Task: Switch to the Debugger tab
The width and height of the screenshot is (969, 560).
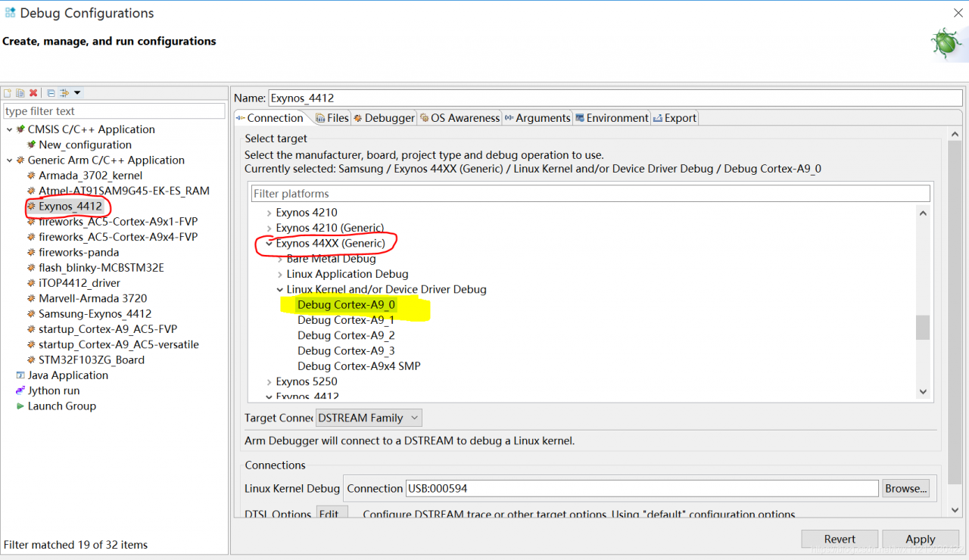Action: click(384, 118)
